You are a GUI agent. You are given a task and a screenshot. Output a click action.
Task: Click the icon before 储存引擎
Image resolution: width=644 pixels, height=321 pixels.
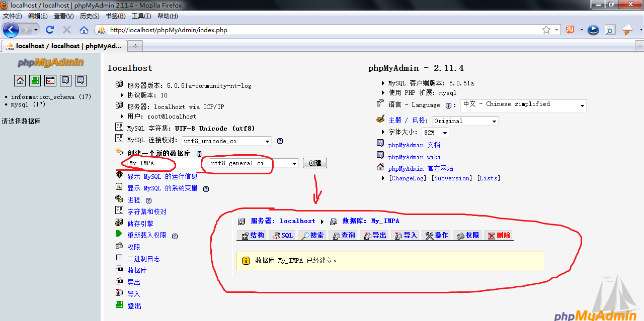[119, 223]
